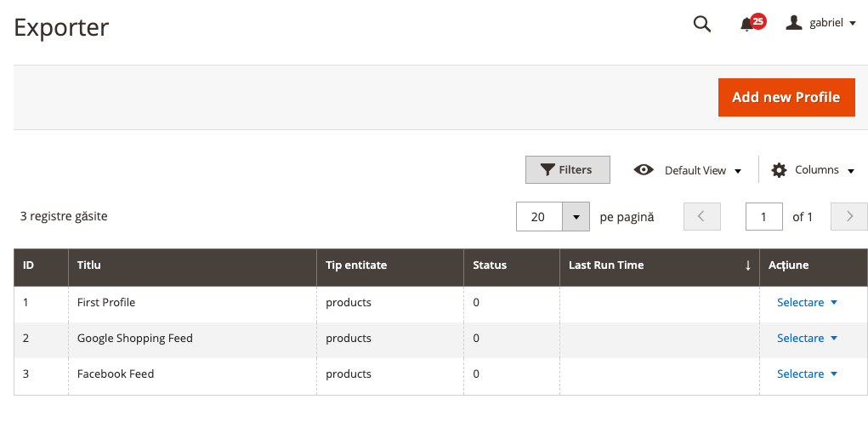Click the page number input field
868x422 pixels.
pyautogui.click(x=764, y=217)
